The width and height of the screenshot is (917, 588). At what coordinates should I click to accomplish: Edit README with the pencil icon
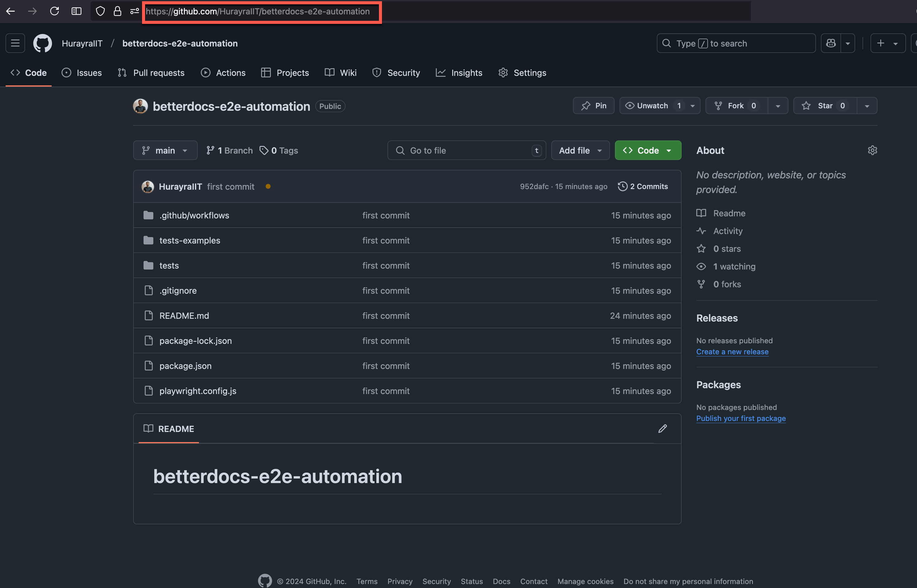(x=662, y=429)
